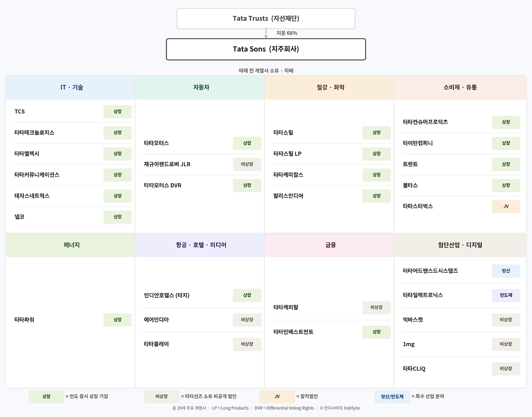
Task: Click the '타타컨슈머프로덕츠' company name
Action: 425,122
